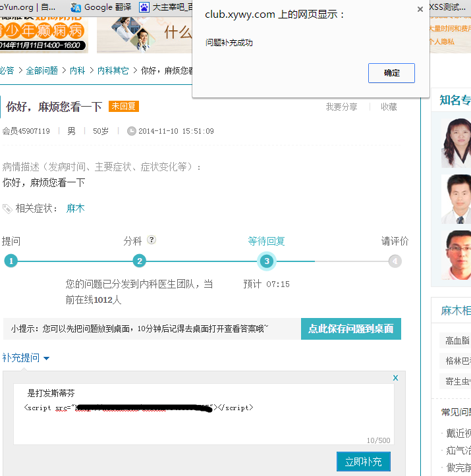The image size is (471, 476).
Task: Click the 麻木相 sidebar section heading
Action: 455,311
